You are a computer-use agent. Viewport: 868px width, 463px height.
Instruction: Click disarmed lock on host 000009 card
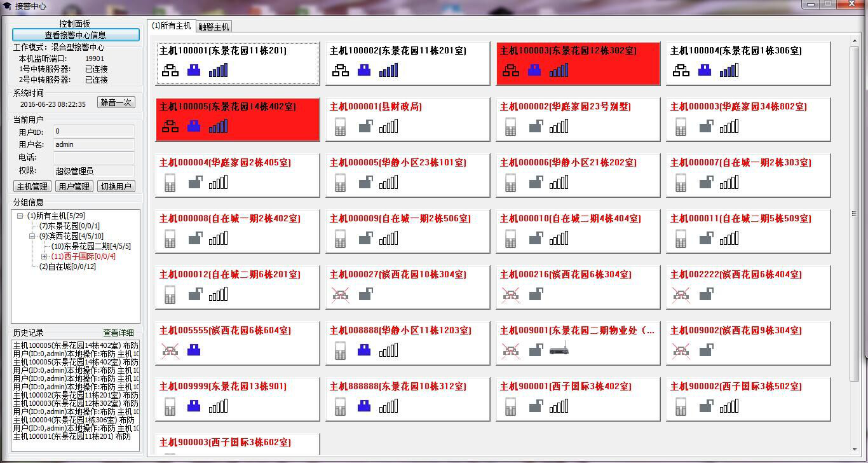365,238
